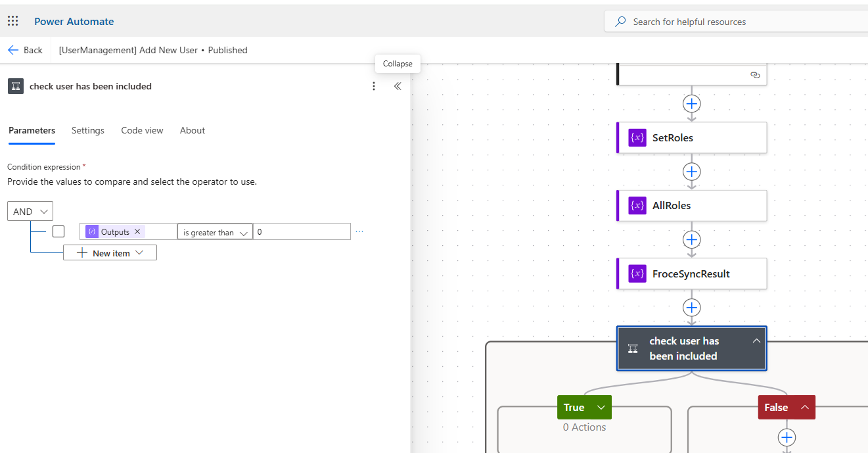Open the AND operator dropdown
The image size is (868, 453).
[x=30, y=211]
